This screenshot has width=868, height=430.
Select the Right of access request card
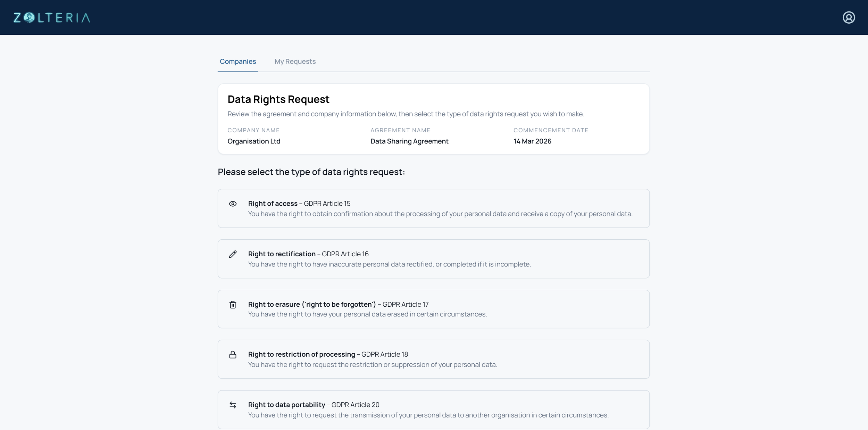coord(433,208)
